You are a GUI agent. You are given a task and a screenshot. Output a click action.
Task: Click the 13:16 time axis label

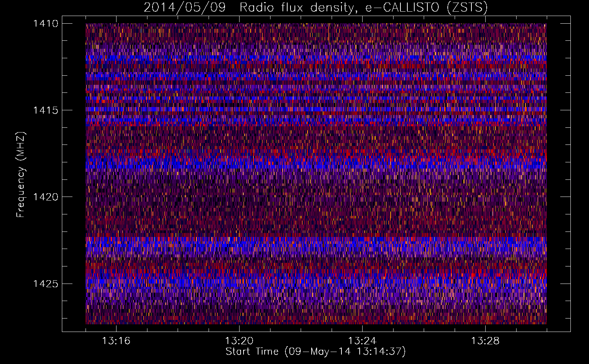pos(116,341)
